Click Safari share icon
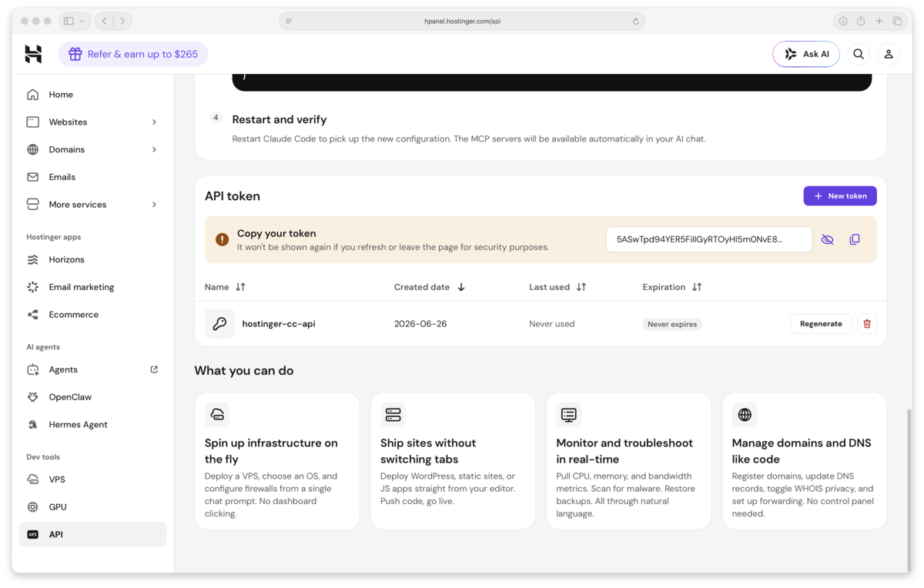Viewport: 924px width, 588px height. point(861,21)
